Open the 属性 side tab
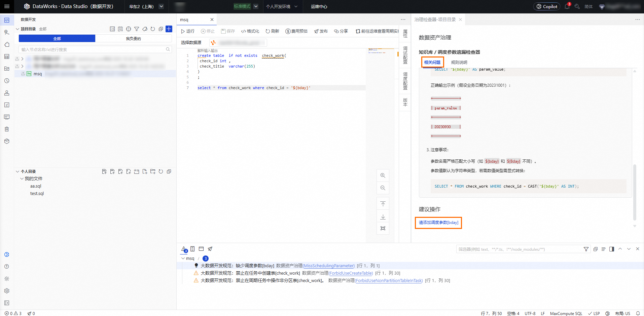This screenshot has width=644, height=316. [405, 34]
